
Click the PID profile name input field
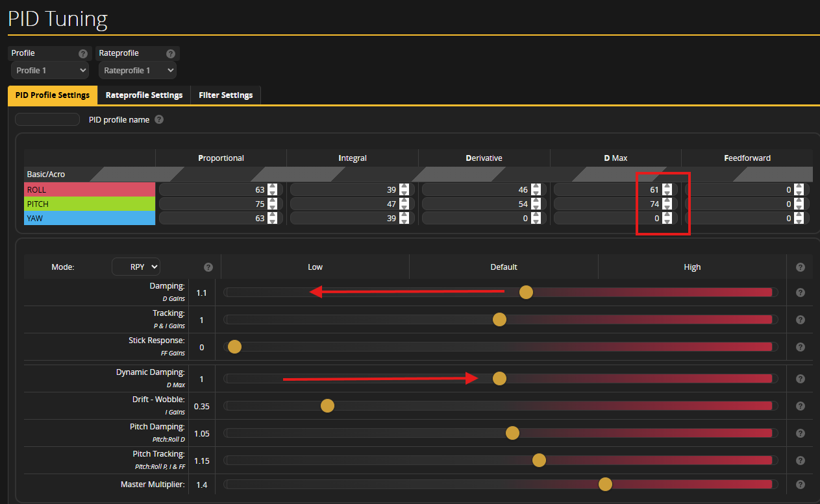coord(47,119)
